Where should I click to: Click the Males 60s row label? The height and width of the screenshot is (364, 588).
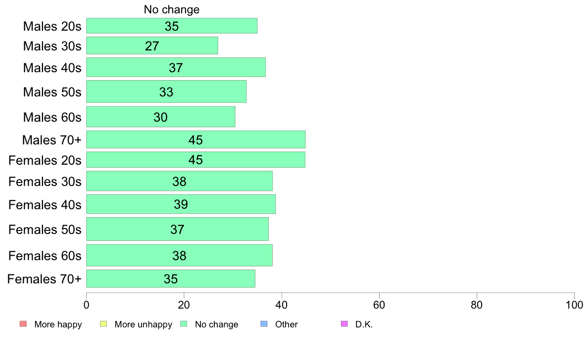point(52,117)
